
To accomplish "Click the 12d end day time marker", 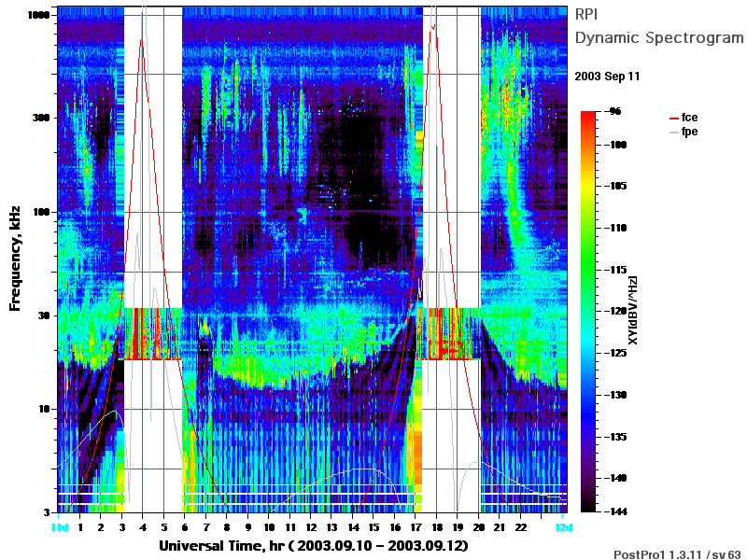I will point(564,527).
